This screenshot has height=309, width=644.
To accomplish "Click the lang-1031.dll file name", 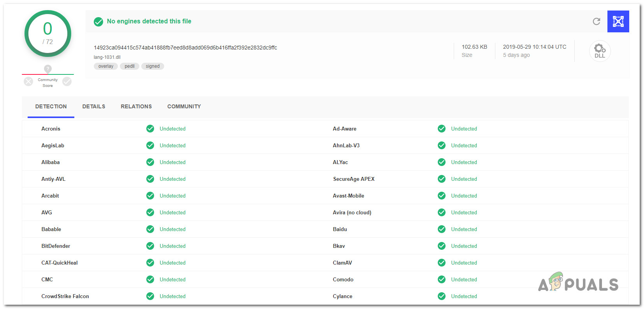I will pyautogui.click(x=107, y=57).
